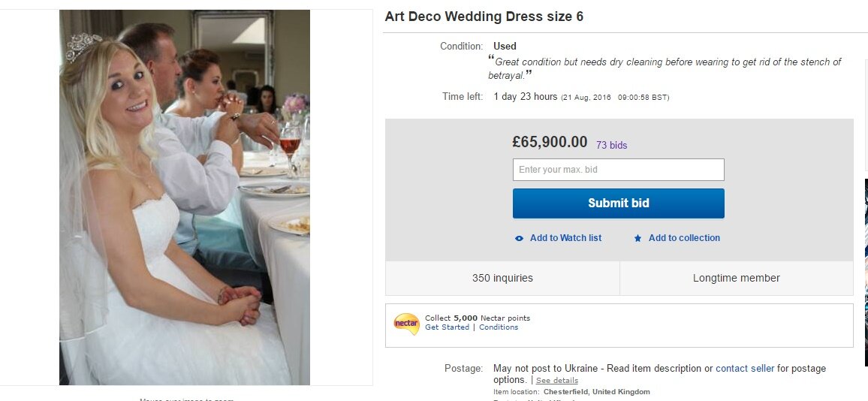Open the Nectar Conditions link
The height and width of the screenshot is (401, 868).
(x=499, y=327)
